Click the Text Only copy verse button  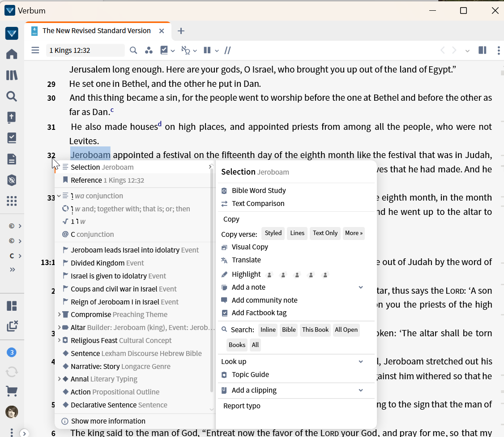click(325, 233)
